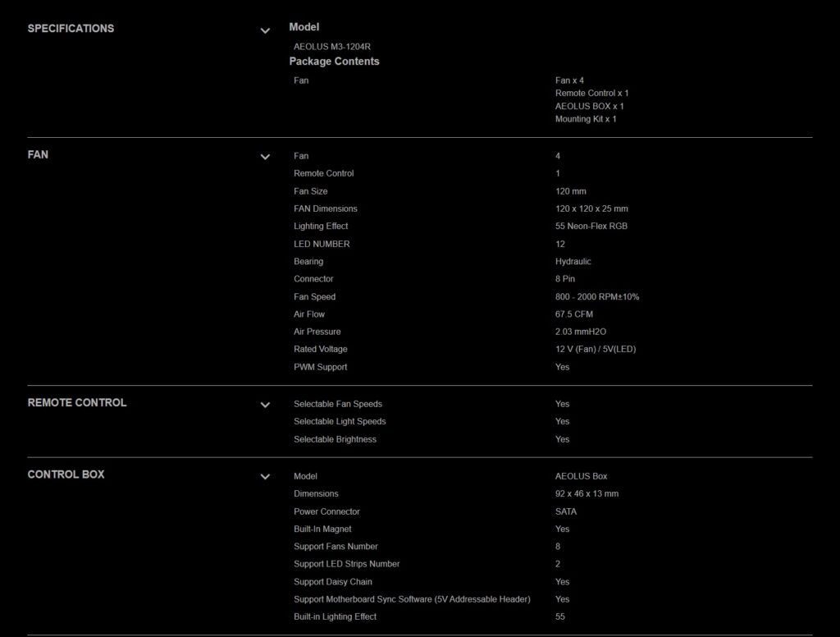Image resolution: width=840 pixels, height=637 pixels.
Task: Click the Selectable Brightness row label
Action: pos(335,439)
